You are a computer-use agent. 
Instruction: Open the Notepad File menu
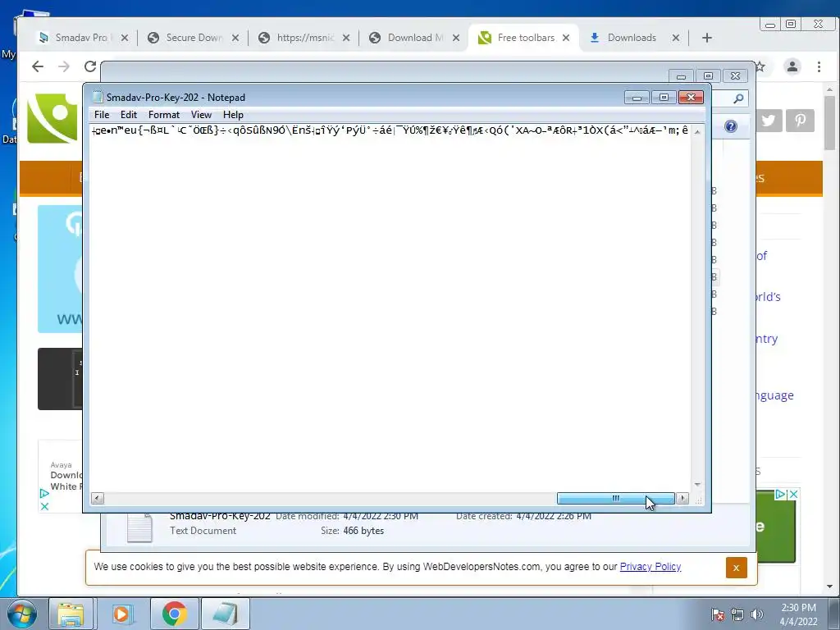(x=102, y=115)
